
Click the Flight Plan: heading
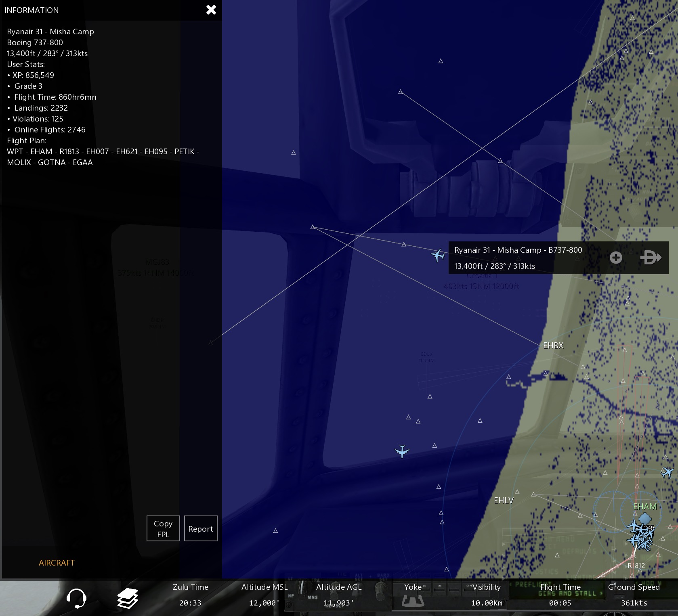[27, 140]
